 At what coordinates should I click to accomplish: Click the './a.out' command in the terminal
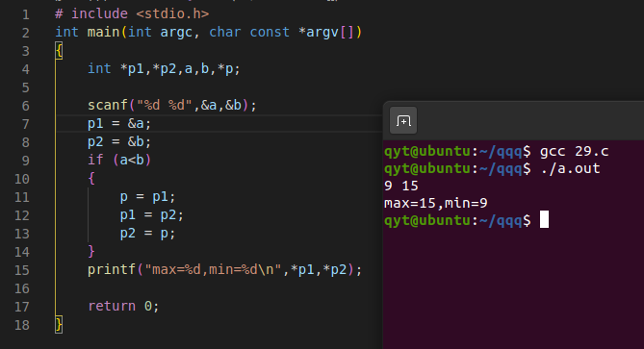(x=570, y=168)
